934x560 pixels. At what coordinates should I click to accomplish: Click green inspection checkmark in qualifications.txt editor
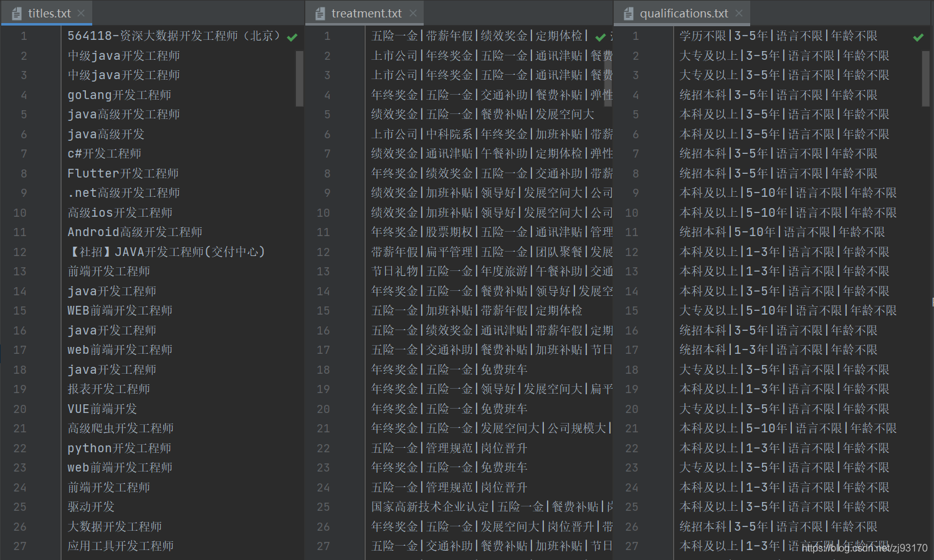pyautogui.click(x=918, y=37)
